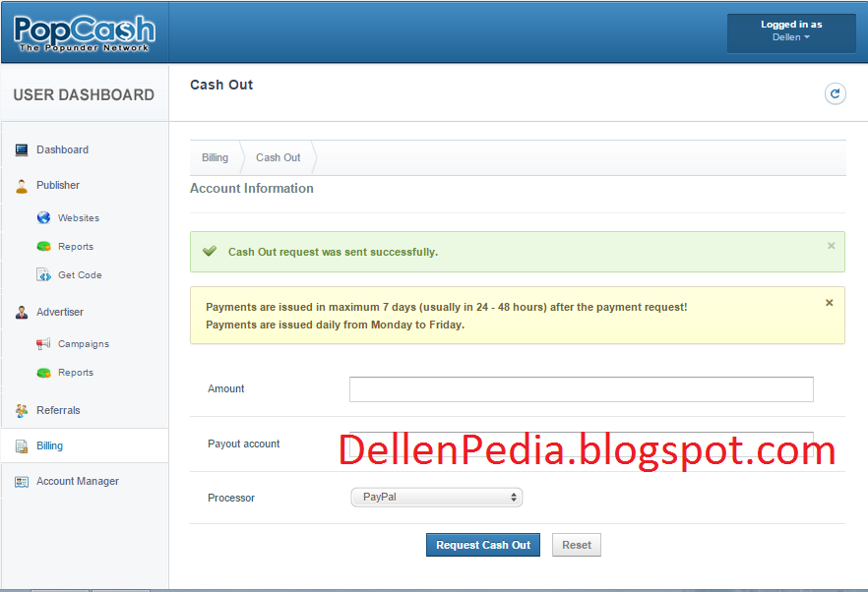Click the Reset button
The height and width of the screenshot is (592, 868).
[x=577, y=545]
